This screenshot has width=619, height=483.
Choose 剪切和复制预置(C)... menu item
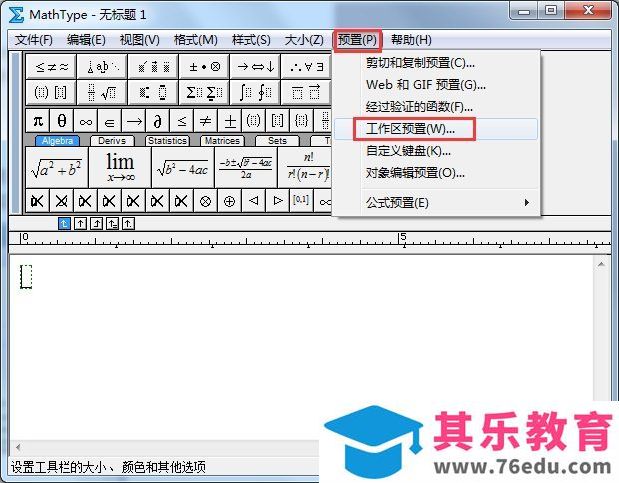436,63
